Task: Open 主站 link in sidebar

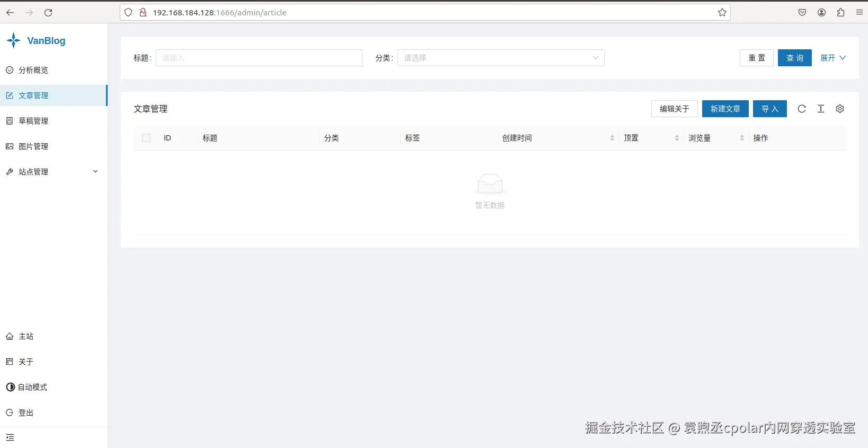Action: (x=54, y=336)
